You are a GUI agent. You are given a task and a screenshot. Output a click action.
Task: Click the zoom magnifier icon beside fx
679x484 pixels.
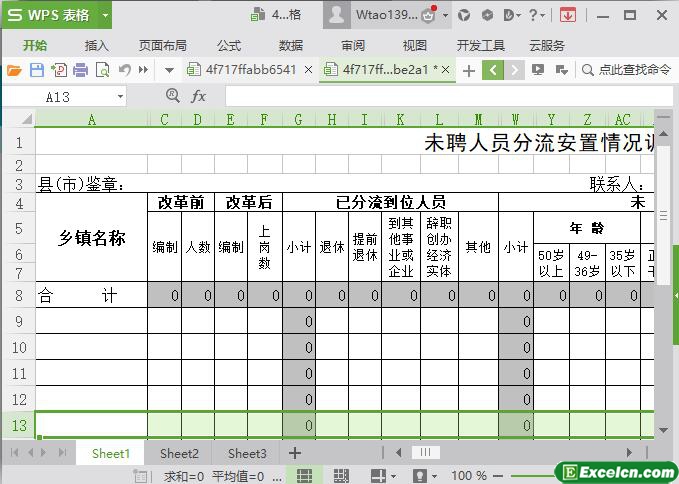(174, 96)
